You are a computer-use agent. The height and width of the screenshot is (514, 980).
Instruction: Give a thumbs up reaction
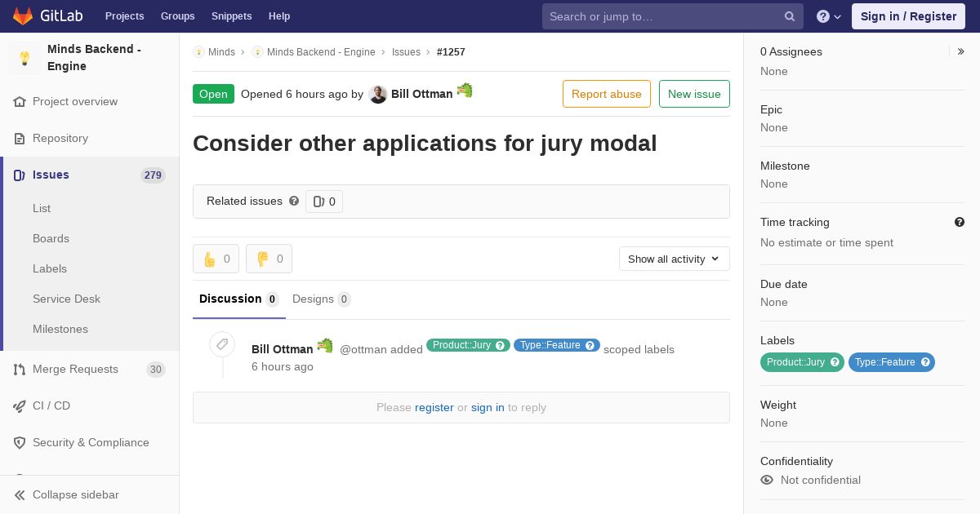point(216,259)
